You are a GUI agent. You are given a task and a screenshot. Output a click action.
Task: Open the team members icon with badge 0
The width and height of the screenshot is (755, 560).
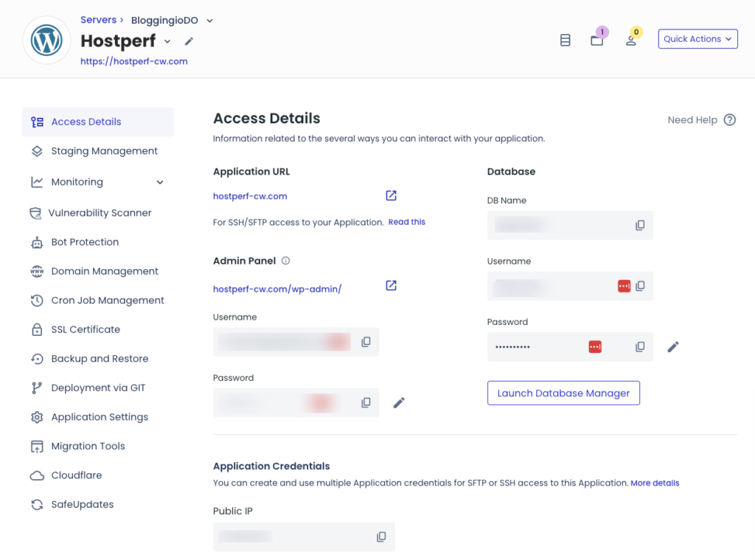pyautogui.click(x=631, y=41)
